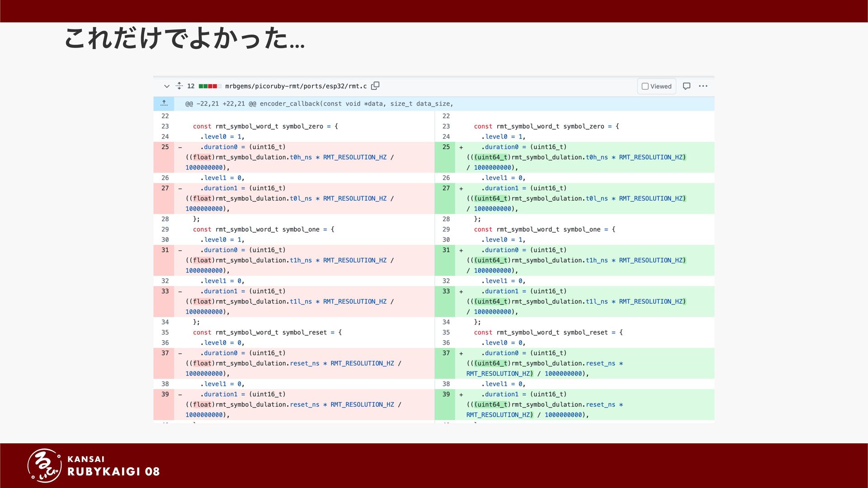This screenshot has width=868, height=488.
Task: Mark file as Viewed checkbox
Action: click(x=645, y=86)
